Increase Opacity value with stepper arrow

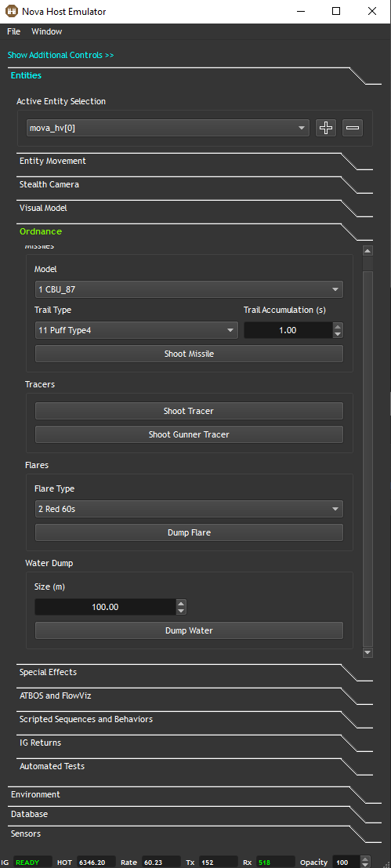pos(364,859)
